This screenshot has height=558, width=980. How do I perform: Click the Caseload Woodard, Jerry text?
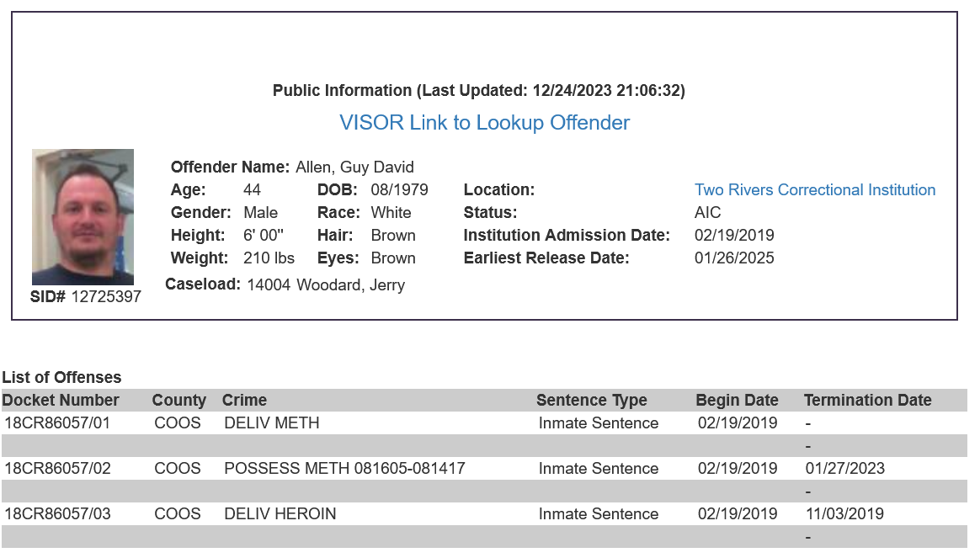pos(350,285)
